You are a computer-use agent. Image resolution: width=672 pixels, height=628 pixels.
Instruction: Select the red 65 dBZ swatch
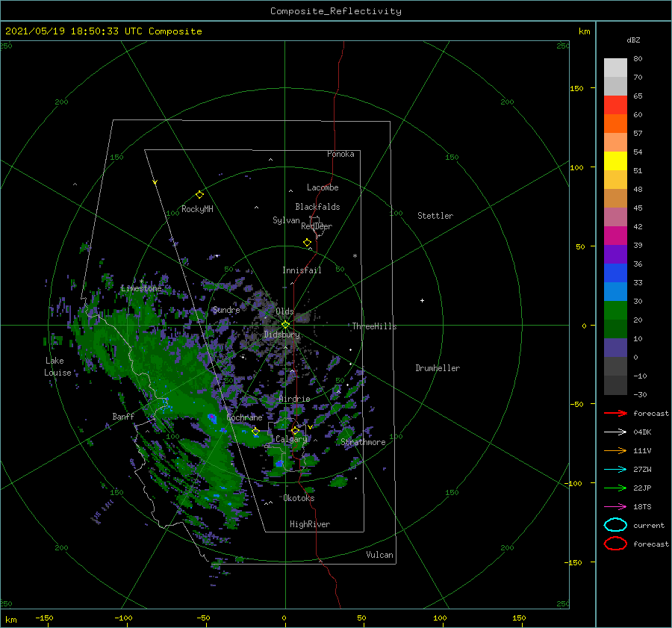pos(615,105)
